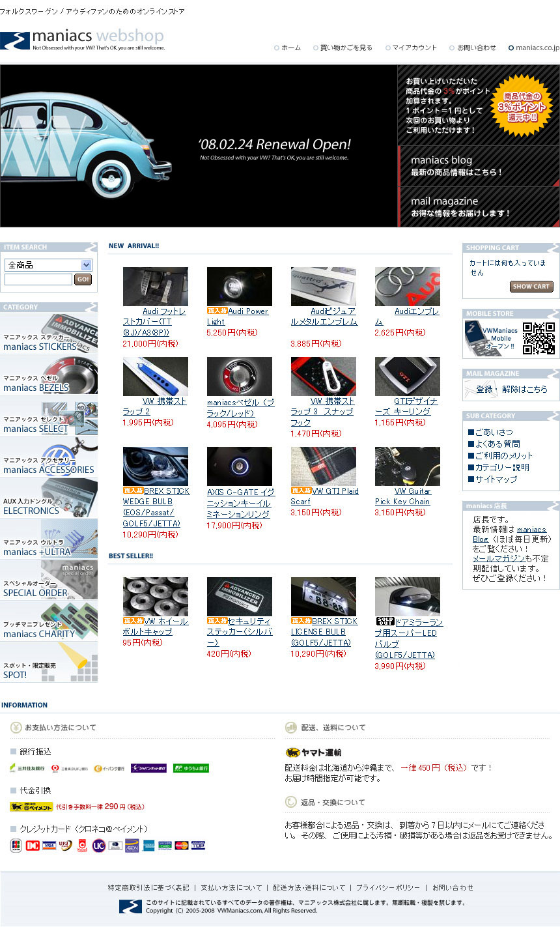The image size is (560, 927).
Task: Open the SPECIAL ORDER category
Action: pyautogui.click(x=49, y=580)
